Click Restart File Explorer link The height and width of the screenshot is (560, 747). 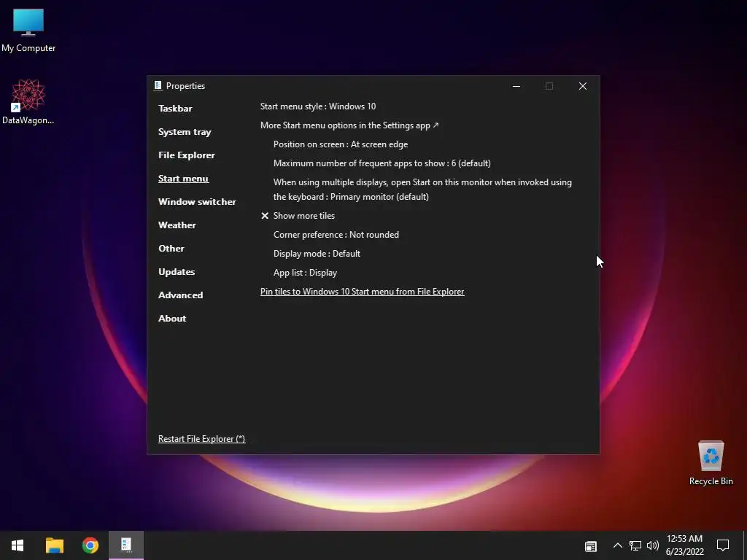pos(201,439)
